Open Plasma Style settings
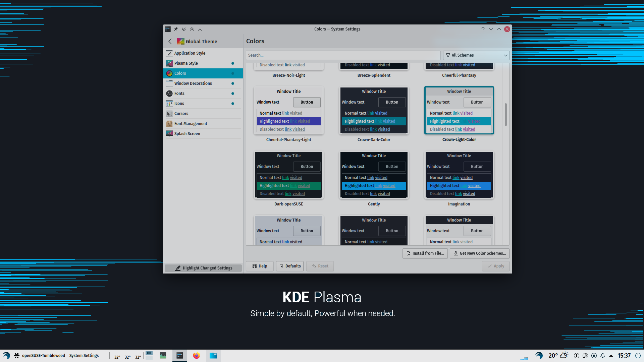 pyautogui.click(x=203, y=63)
